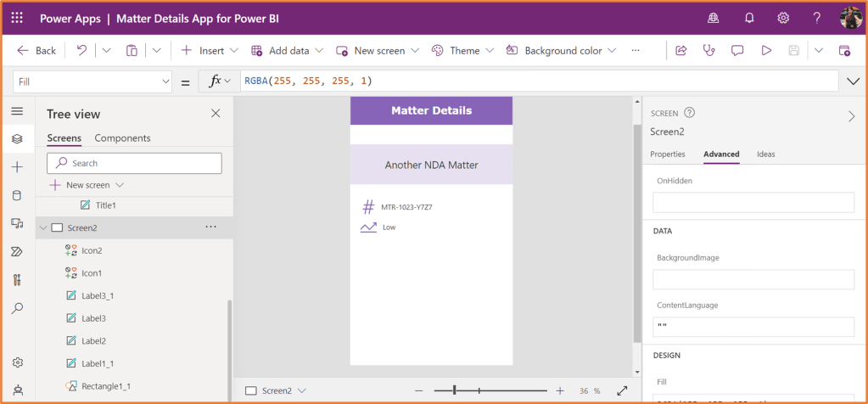The height and width of the screenshot is (404, 868).
Task: Click the Undo icon in toolbar
Action: click(x=81, y=51)
